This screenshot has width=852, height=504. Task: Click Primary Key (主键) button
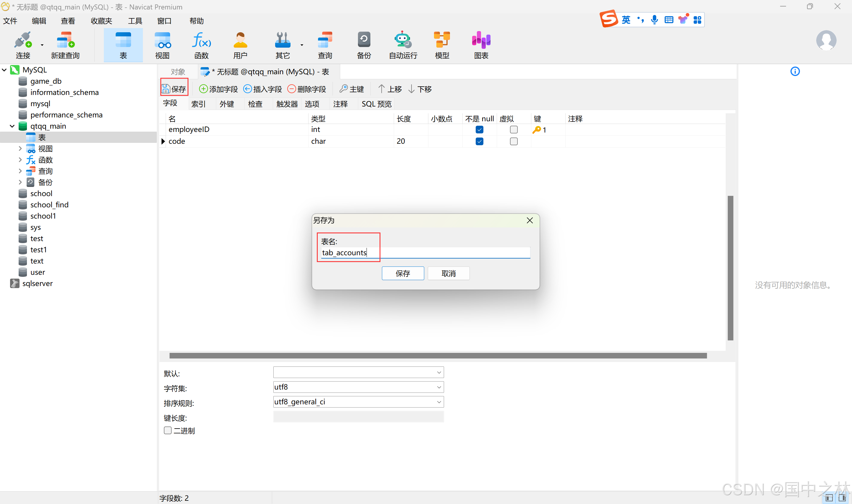tap(352, 89)
